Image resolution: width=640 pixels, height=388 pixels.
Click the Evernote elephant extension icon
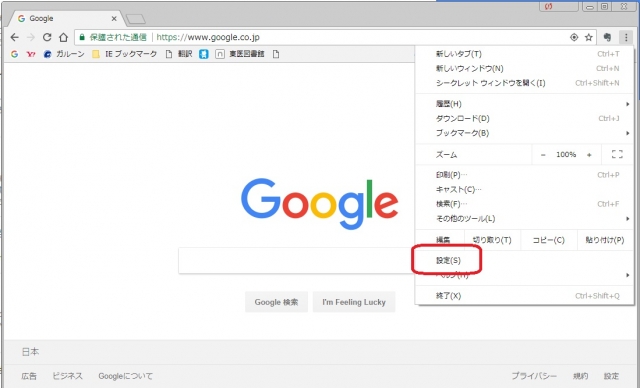607,38
